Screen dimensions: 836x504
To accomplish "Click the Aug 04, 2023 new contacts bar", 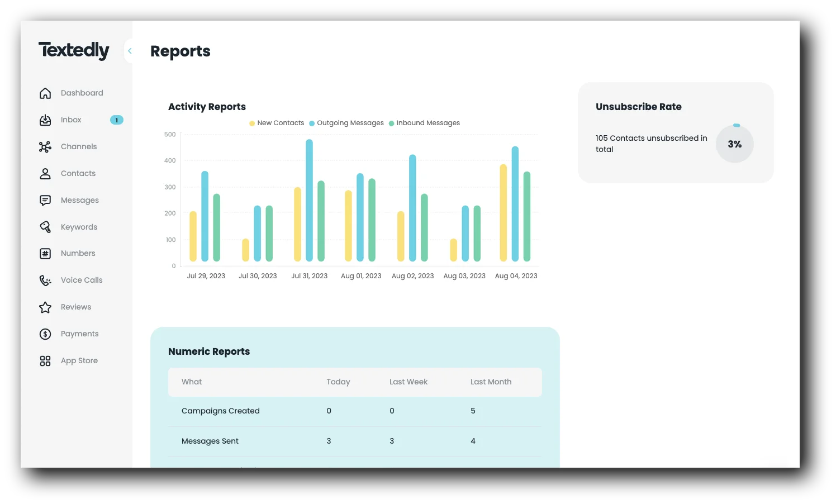I will pos(503,213).
